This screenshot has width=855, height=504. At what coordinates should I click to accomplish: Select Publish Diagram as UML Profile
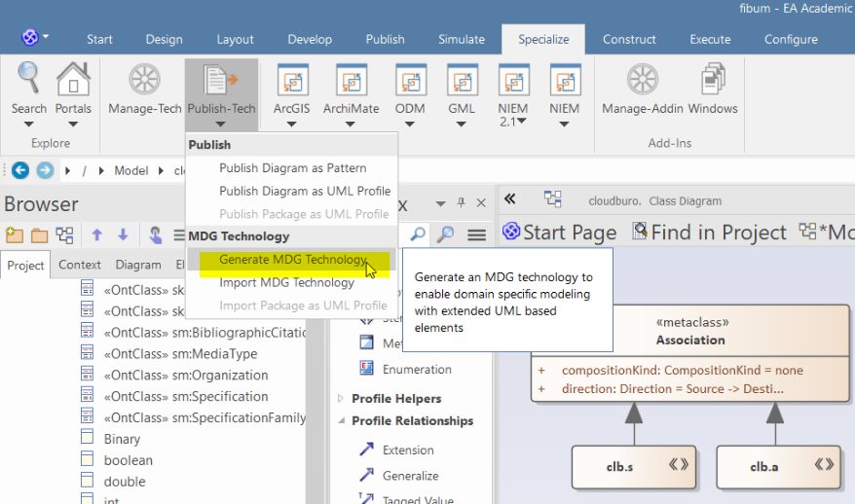(304, 191)
